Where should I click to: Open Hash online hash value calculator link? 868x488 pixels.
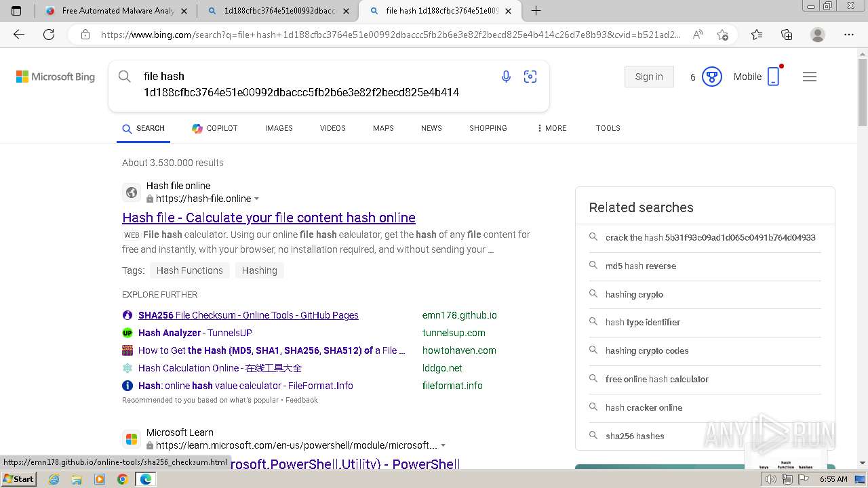(245, 386)
